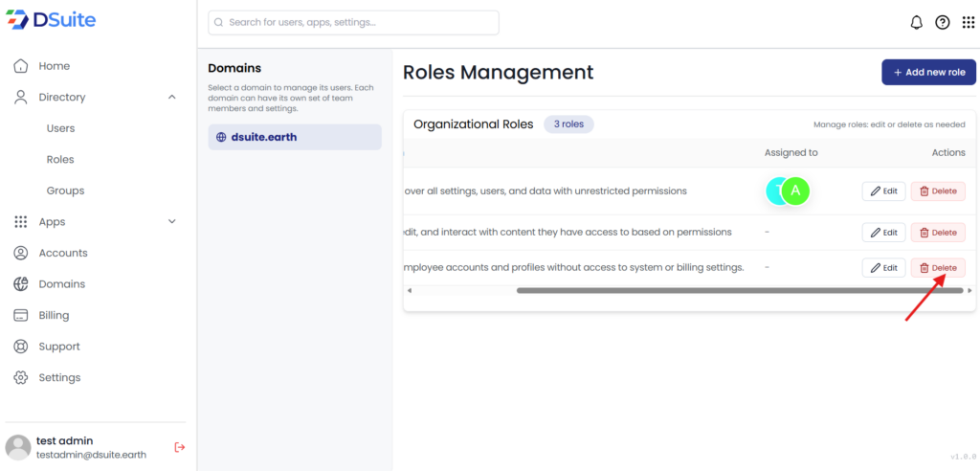Open the Billing page

click(x=54, y=315)
